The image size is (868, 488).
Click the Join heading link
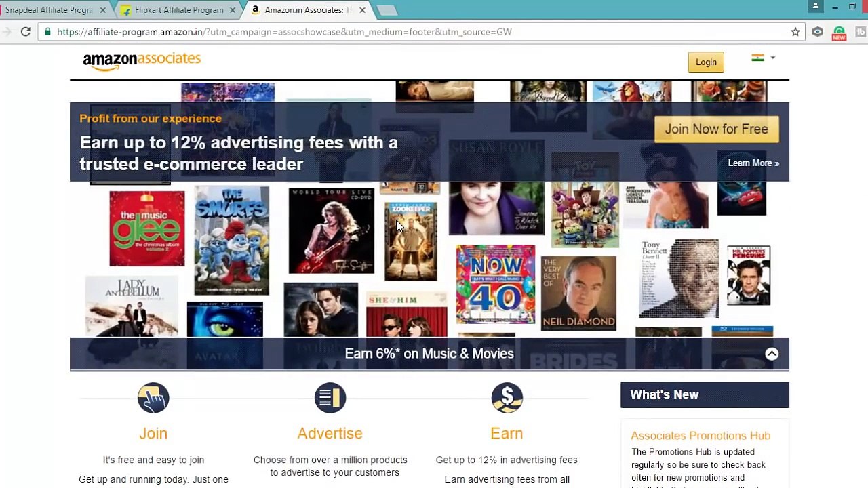point(153,433)
